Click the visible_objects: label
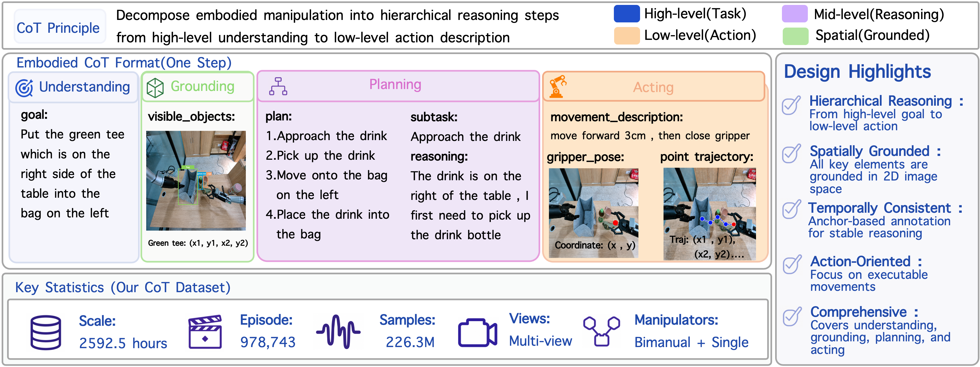This screenshot has height=367, width=980. click(x=191, y=117)
